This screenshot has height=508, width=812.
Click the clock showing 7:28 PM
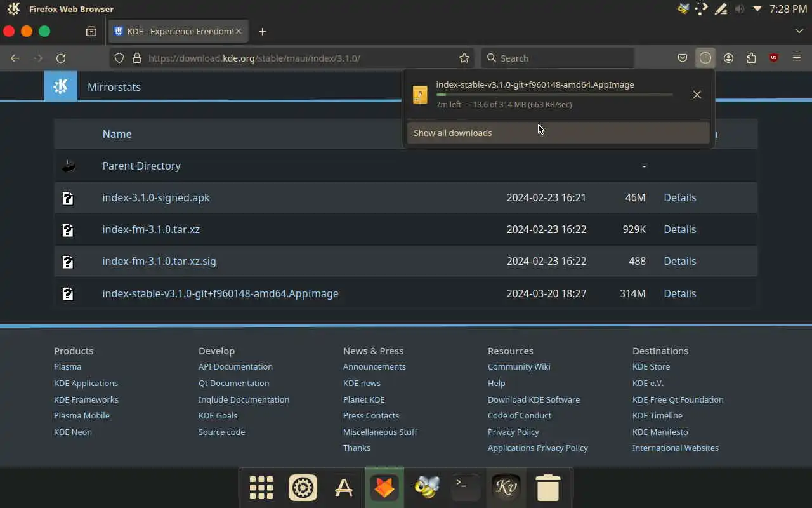point(788,9)
